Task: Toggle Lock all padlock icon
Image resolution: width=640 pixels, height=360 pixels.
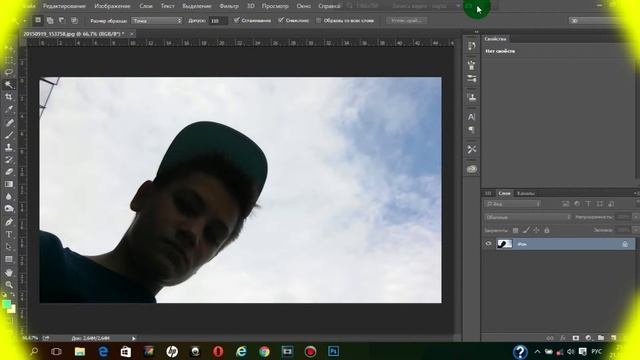Action: click(547, 231)
